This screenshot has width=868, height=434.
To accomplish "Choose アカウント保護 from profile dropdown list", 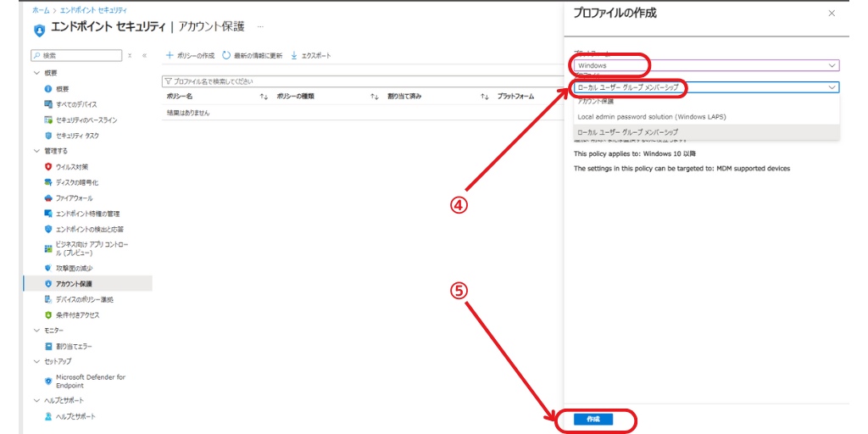I will pos(707,102).
